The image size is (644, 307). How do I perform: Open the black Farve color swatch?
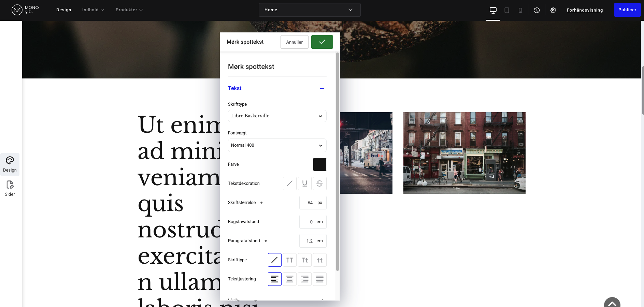[319, 164]
